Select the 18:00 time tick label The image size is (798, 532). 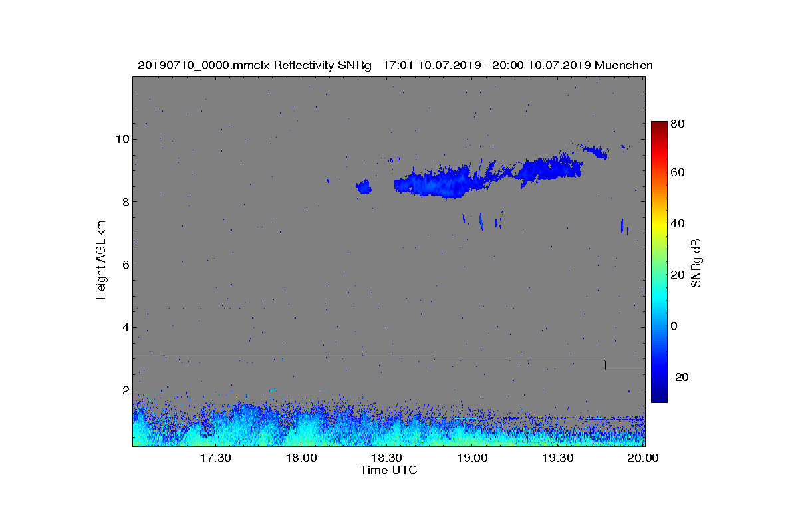coord(301,458)
